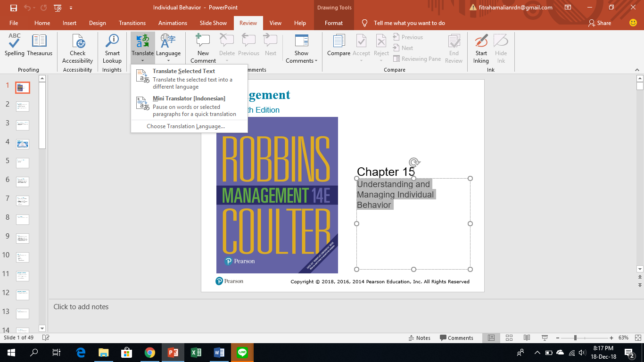This screenshot has width=644, height=362.
Task: Toggle the Comments pane
Action: (456, 338)
